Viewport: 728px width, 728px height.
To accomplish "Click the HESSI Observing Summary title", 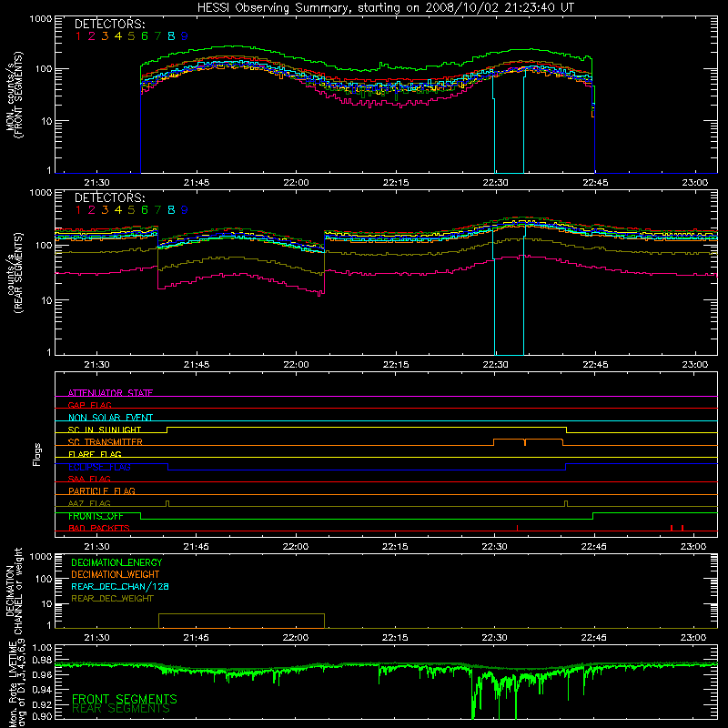I will (x=385, y=8).
